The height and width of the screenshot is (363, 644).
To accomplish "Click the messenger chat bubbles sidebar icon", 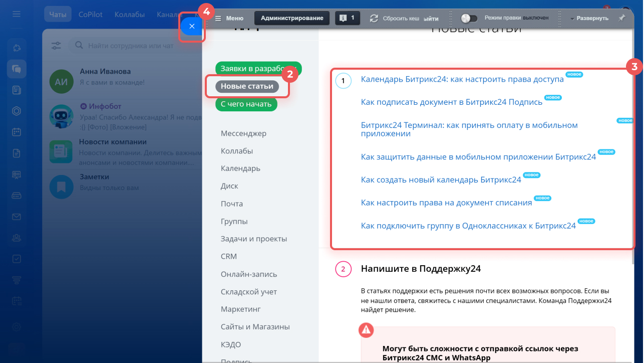I will point(17,69).
